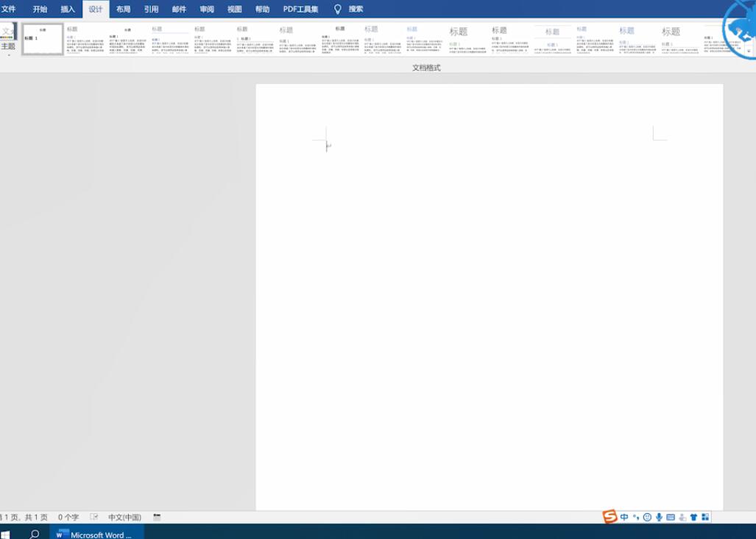Select the 设计 ribbon tab
The width and height of the screenshot is (756, 539).
click(x=96, y=9)
